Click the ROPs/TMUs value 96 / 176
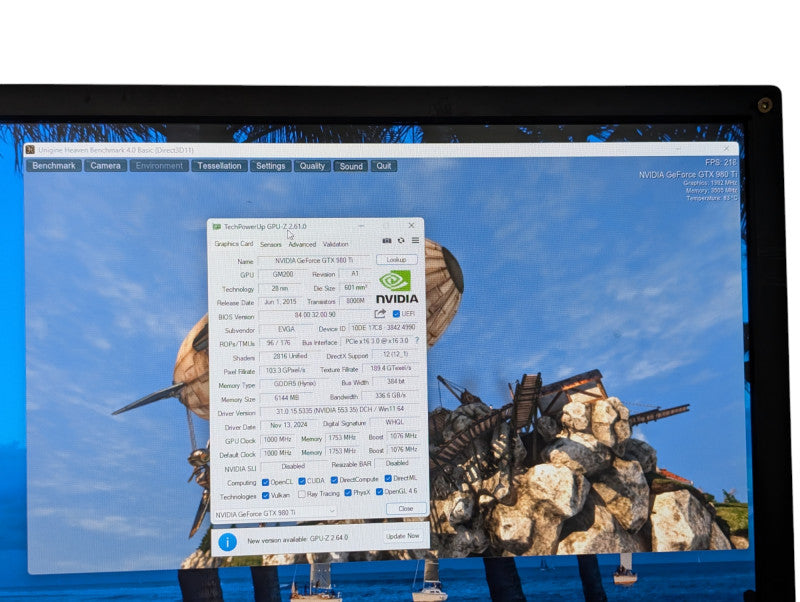800x602 pixels. click(278, 343)
